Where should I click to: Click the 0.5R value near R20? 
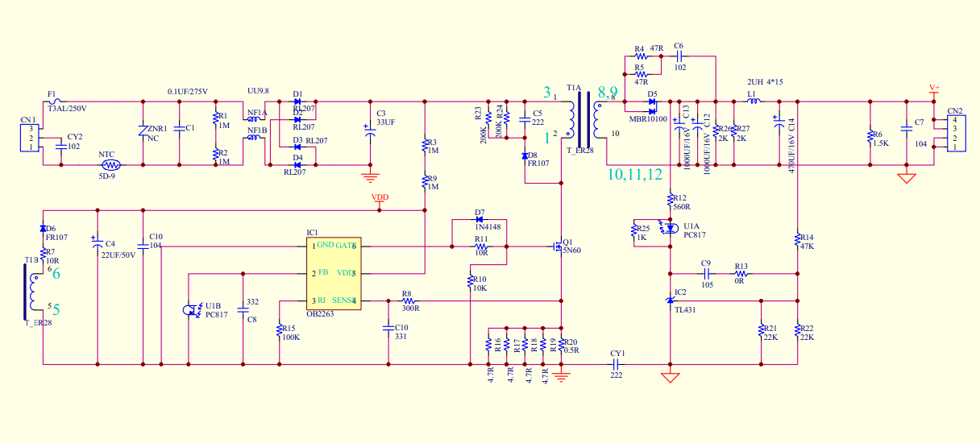571,350
